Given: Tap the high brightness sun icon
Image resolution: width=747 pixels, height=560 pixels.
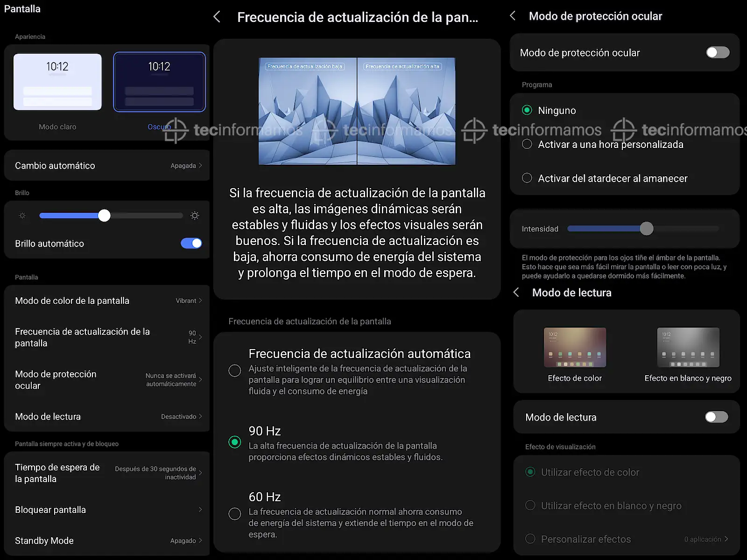Looking at the screenshot, I should pos(195,216).
